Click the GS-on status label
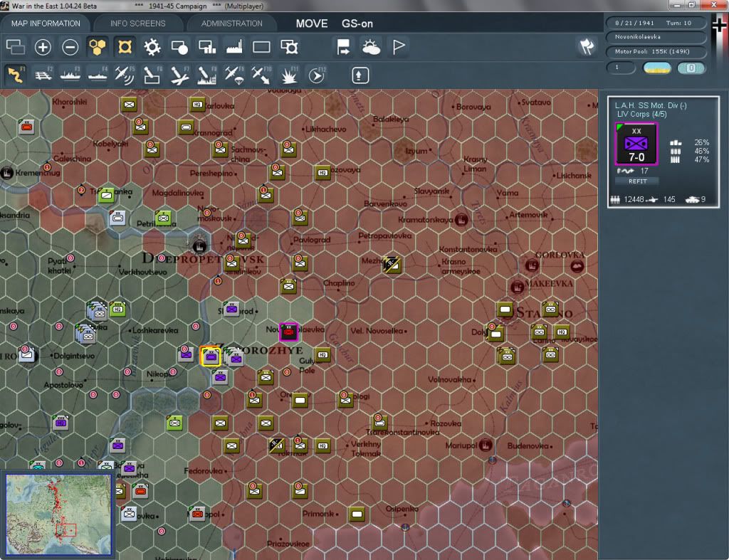This screenshot has width=729, height=560. [357, 23]
